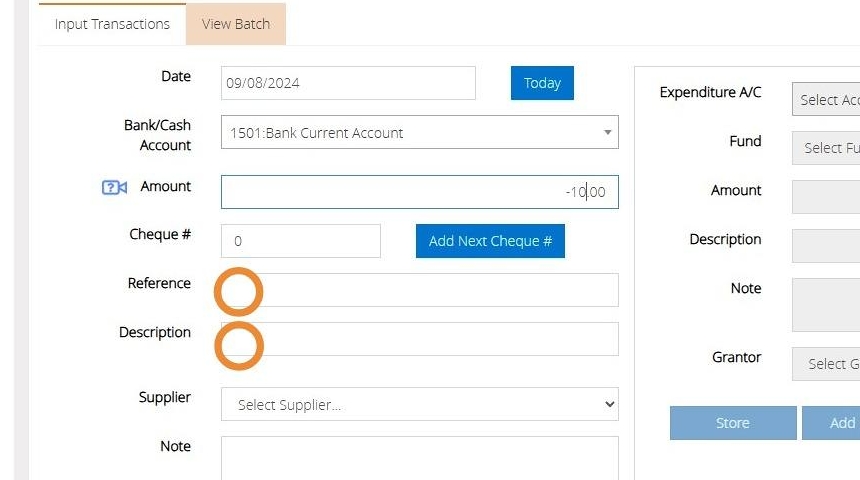Viewport: 860px width, 480px height.
Task: Click the Note textarea below Supplier
Action: 419,458
